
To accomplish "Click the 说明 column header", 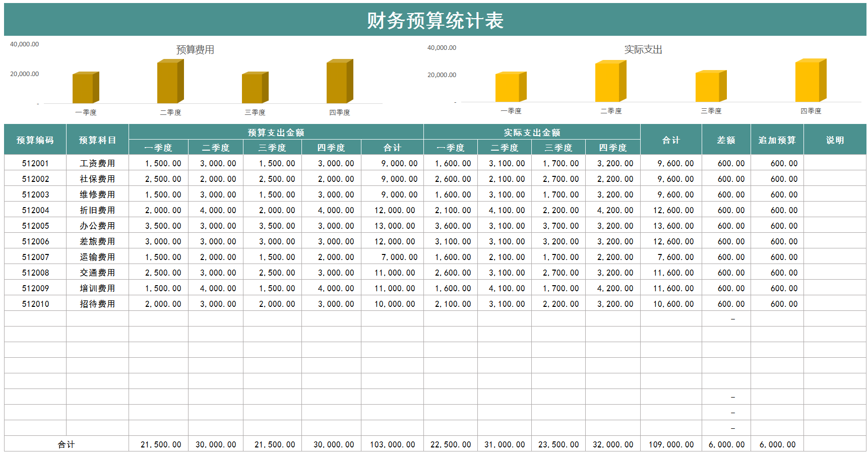I will pyautogui.click(x=835, y=140).
